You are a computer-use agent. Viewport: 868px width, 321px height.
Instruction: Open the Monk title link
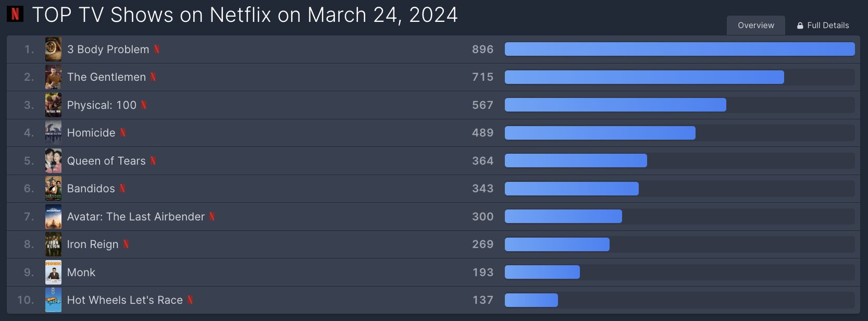(x=81, y=273)
